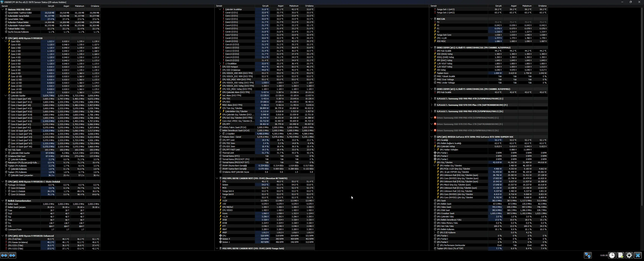
Task: Click red disabled icon on Drive 990 PRO [D:]
Action: 435,130
